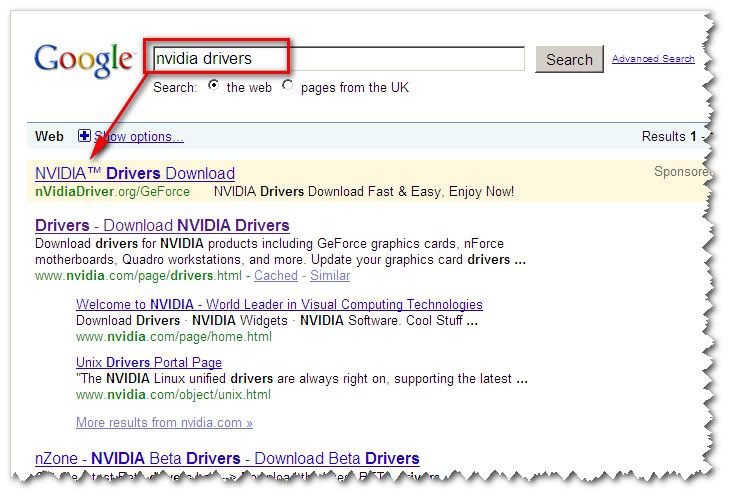Viewport: 731px width, 498px height.
Task: Click the "Web" label in results bar
Action: pos(49,136)
